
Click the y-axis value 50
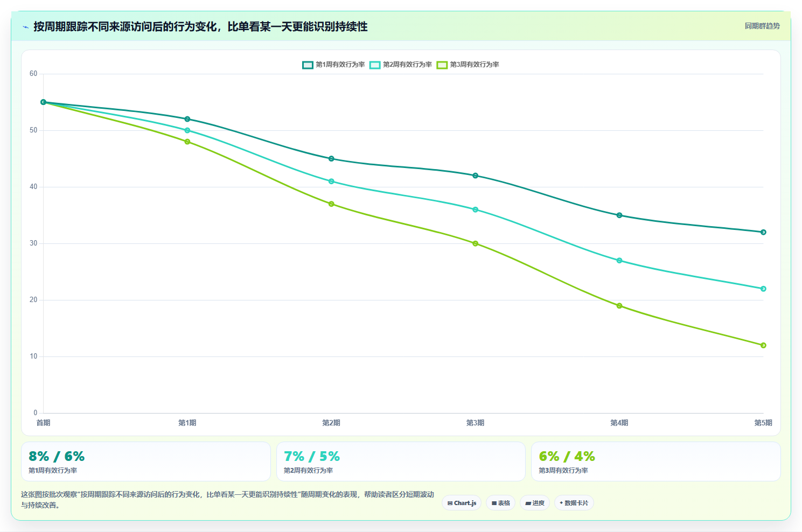[x=33, y=130]
